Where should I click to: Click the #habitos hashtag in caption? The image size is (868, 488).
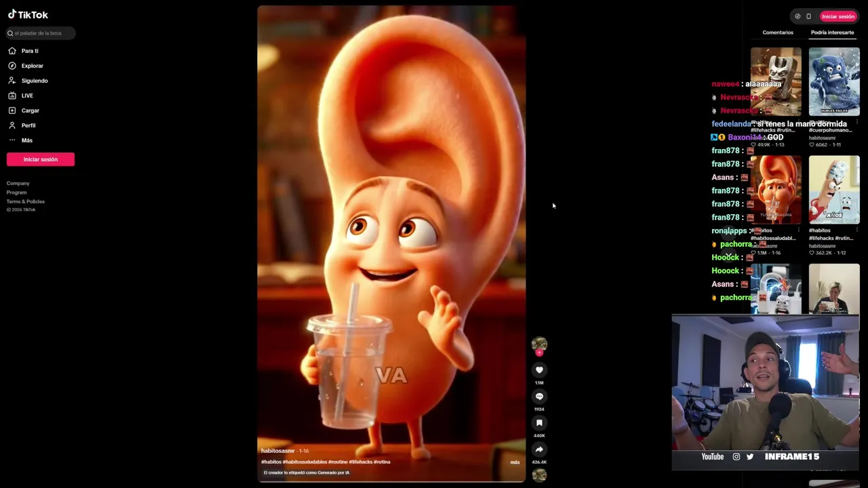(x=271, y=462)
